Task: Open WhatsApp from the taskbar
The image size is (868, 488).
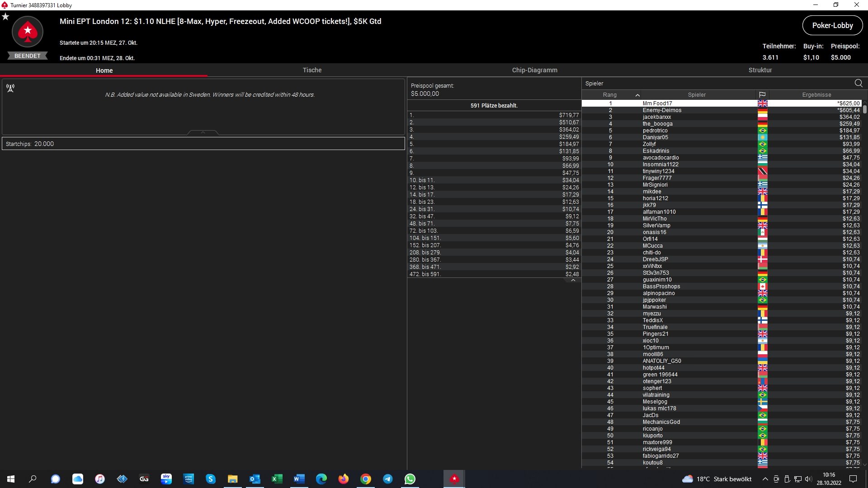Action: point(410,479)
